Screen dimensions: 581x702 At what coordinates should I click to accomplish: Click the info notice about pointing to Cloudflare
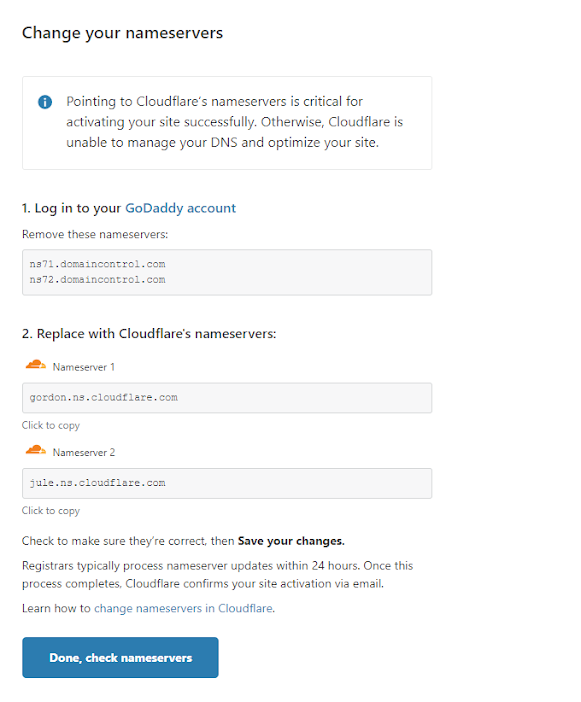pyautogui.click(x=227, y=123)
